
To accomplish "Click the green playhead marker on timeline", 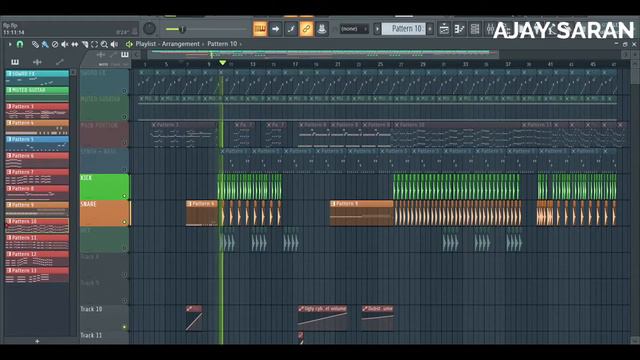I will [222, 63].
